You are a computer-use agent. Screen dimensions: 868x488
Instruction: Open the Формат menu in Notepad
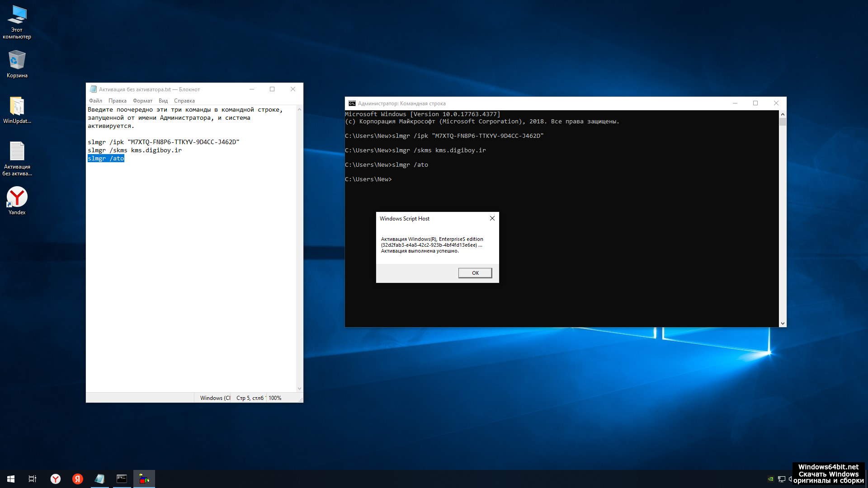click(x=142, y=101)
